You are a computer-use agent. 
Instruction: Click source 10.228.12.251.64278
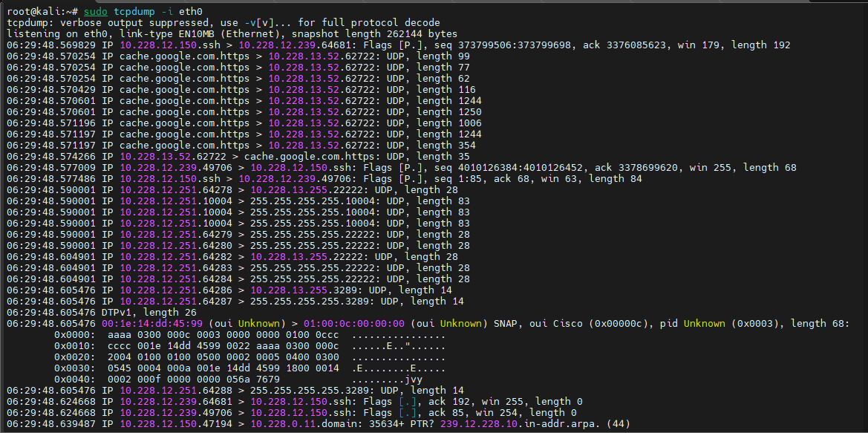coord(176,189)
